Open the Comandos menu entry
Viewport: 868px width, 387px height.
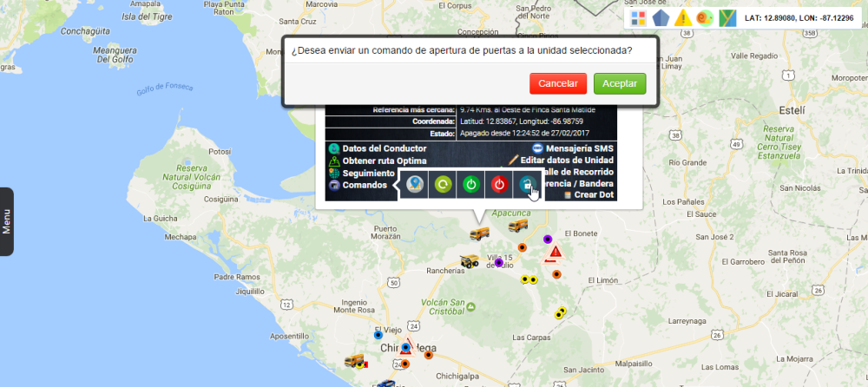365,185
